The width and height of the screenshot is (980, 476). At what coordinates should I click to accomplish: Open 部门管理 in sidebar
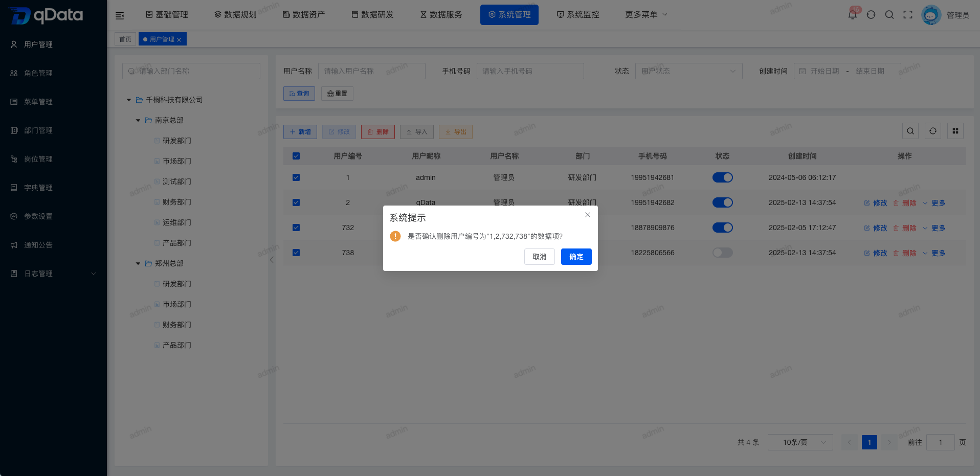pyautogui.click(x=53, y=130)
